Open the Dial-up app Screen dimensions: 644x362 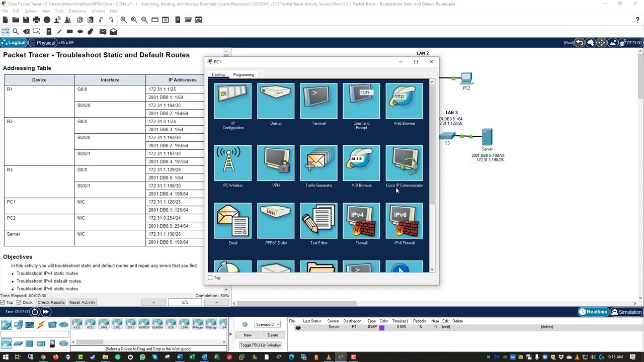tap(276, 102)
